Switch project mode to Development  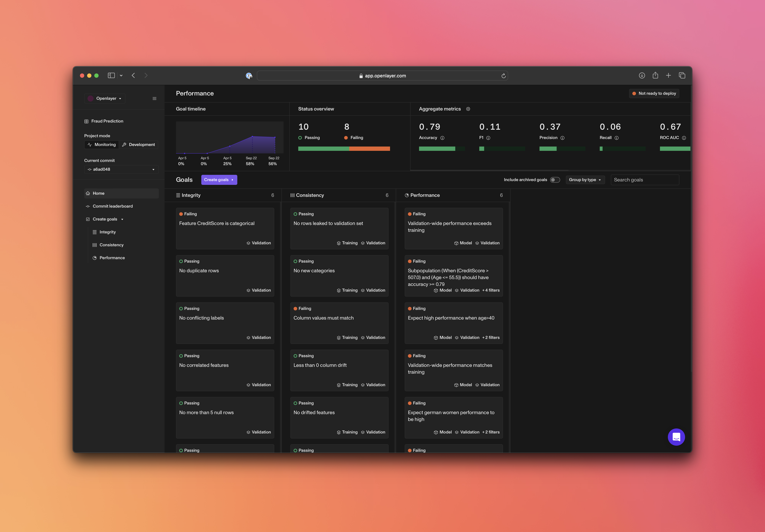pyautogui.click(x=139, y=145)
